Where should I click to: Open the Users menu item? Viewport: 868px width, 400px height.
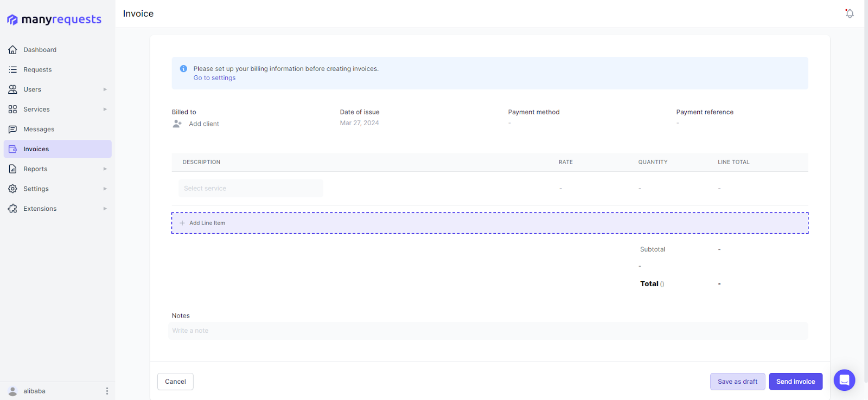tap(58, 89)
